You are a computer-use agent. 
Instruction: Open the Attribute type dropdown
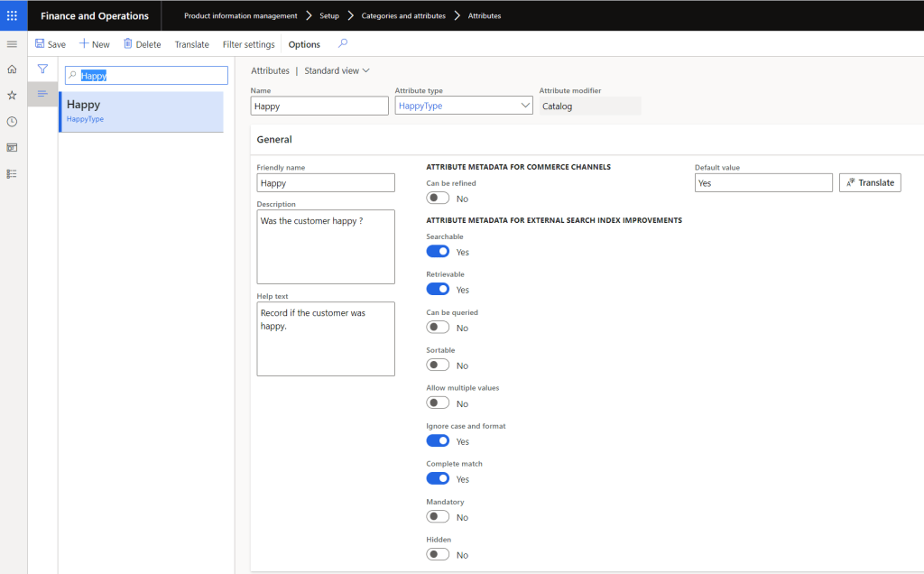[x=526, y=105]
